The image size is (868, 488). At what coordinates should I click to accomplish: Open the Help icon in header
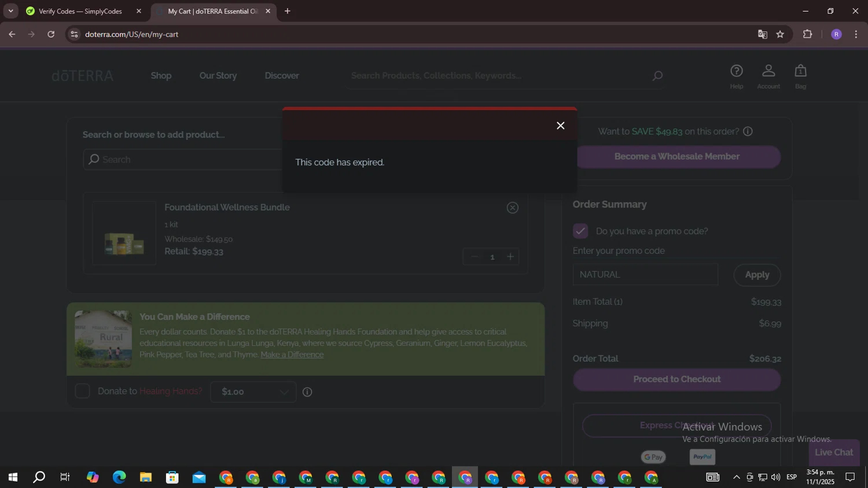click(736, 76)
